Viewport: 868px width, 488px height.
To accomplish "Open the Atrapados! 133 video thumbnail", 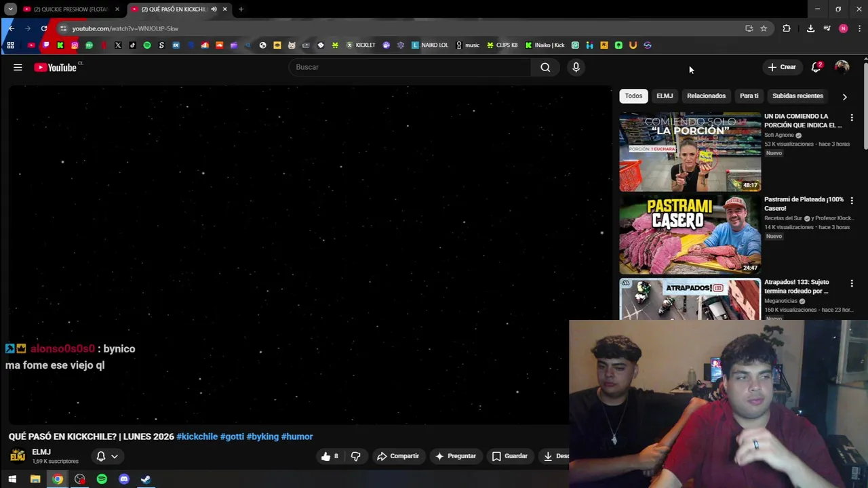I will (x=690, y=299).
